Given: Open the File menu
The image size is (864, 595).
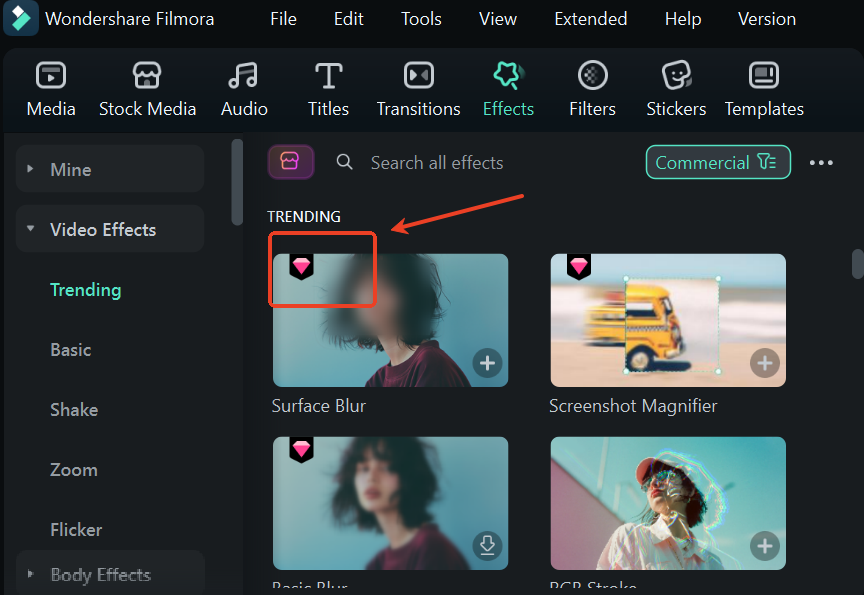Looking at the screenshot, I should [283, 18].
